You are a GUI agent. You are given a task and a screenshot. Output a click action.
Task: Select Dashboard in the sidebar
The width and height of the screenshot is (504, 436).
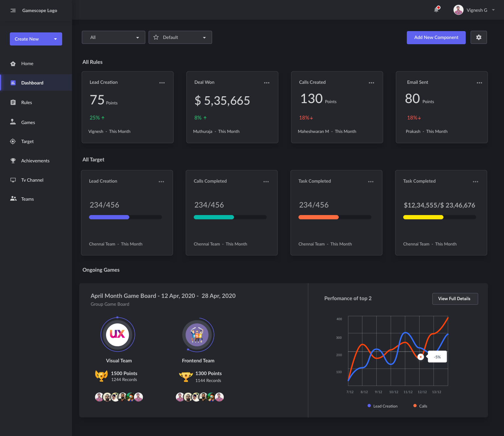tap(36, 83)
